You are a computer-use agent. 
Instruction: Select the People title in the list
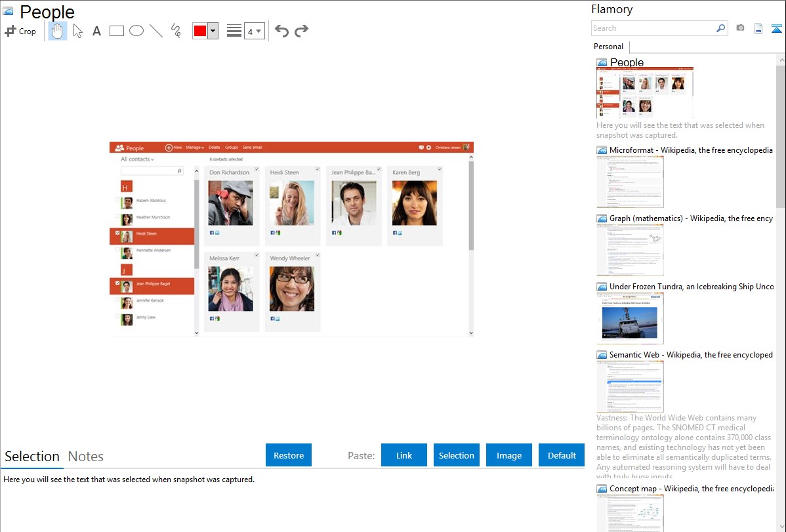tap(627, 63)
